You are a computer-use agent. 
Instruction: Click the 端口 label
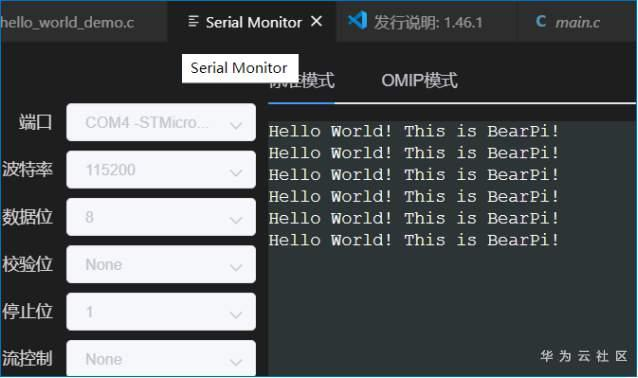[x=35, y=122]
